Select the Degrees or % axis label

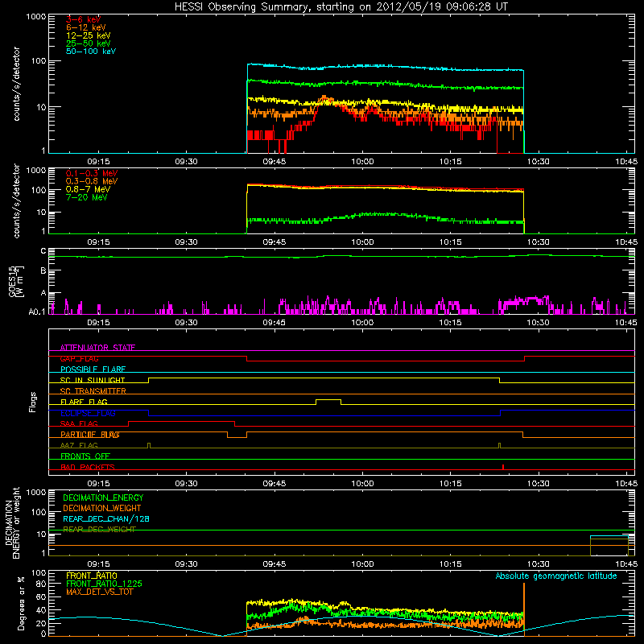(21, 603)
